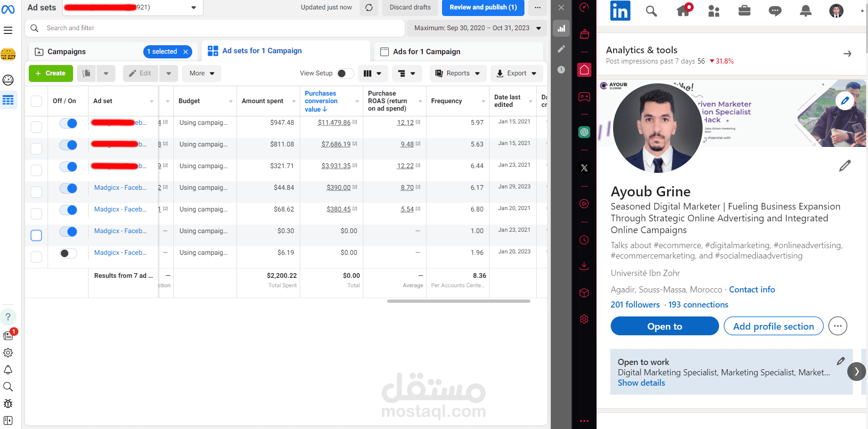Click Discard drafts button
Image resolution: width=868 pixels, height=429 pixels.
410,8
